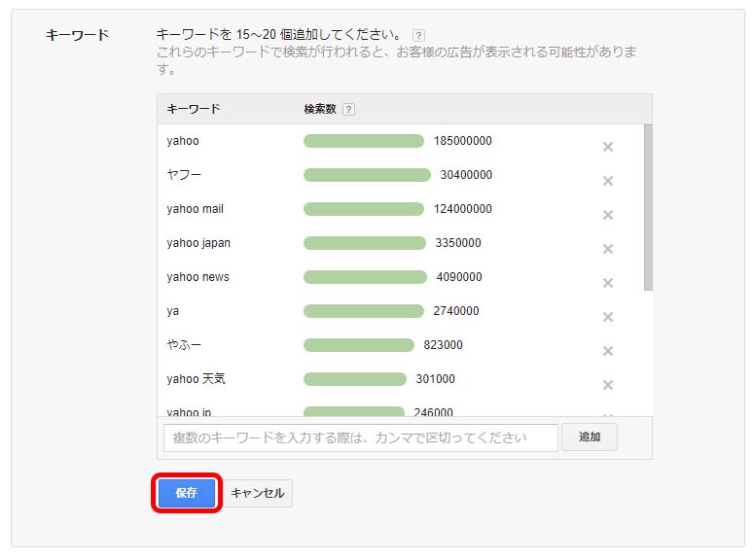Remove the ya keyword
The width and height of the screenshot is (754, 560).
(608, 317)
